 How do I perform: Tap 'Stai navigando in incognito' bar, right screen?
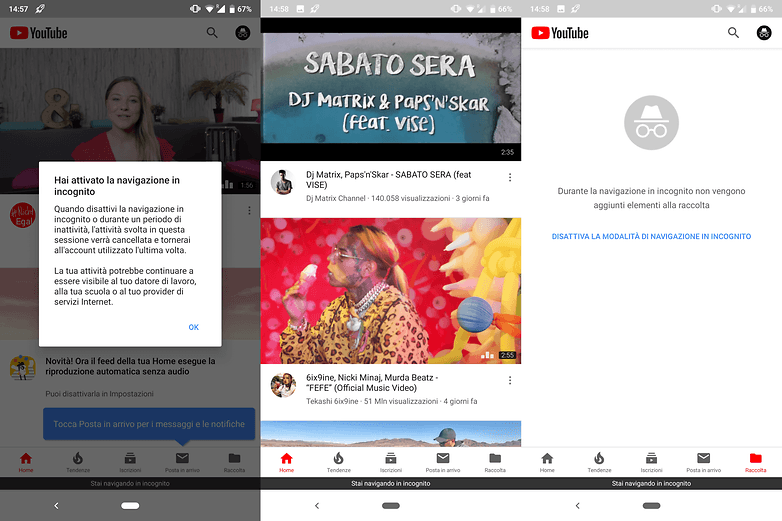click(x=651, y=483)
